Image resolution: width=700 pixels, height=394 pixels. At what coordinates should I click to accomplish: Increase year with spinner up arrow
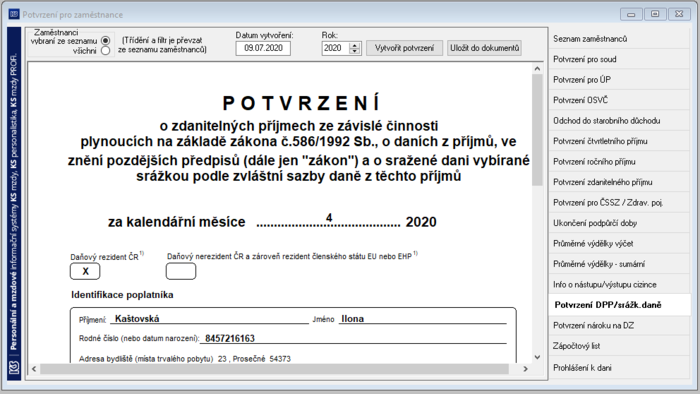pyautogui.click(x=355, y=45)
